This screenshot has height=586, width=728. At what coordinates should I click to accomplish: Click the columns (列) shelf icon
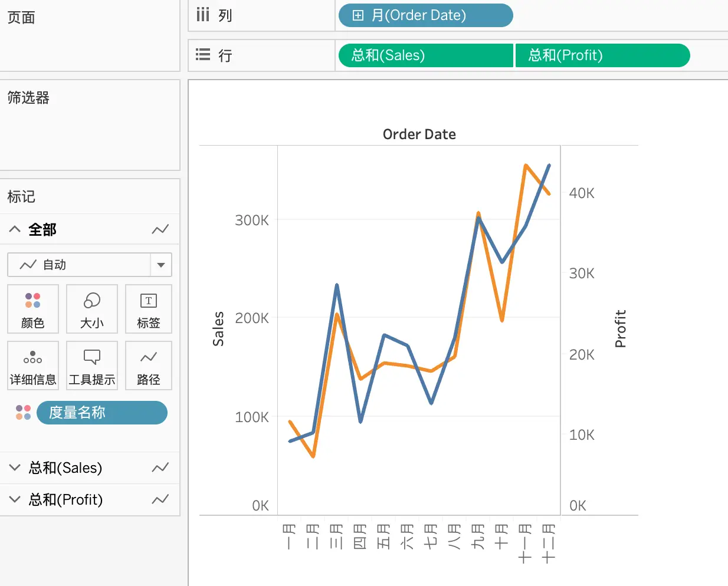tap(203, 15)
